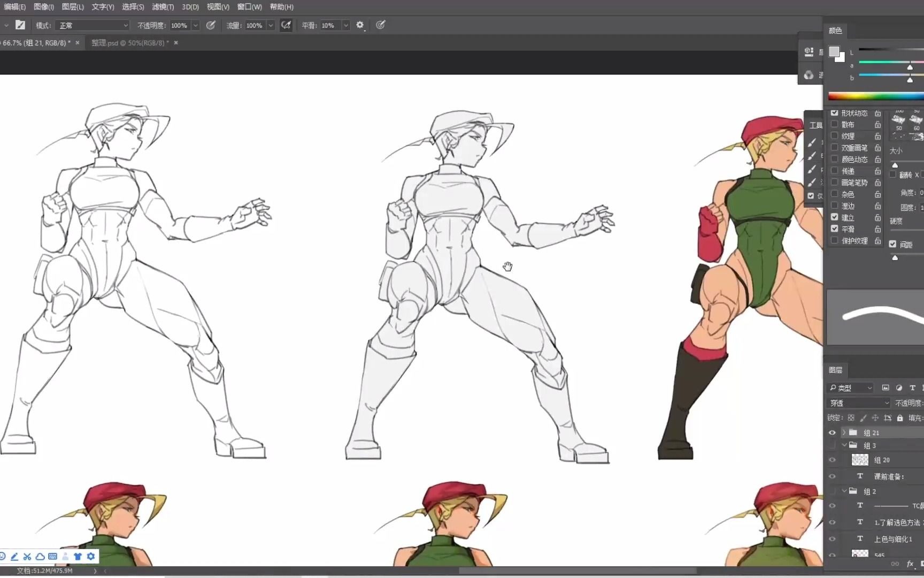
Task: Open the 平滑 smoothing dropdown arrow
Action: click(346, 25)
